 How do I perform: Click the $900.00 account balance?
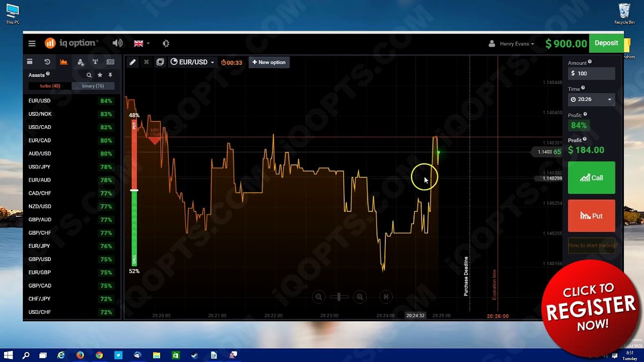pos(566,44)
